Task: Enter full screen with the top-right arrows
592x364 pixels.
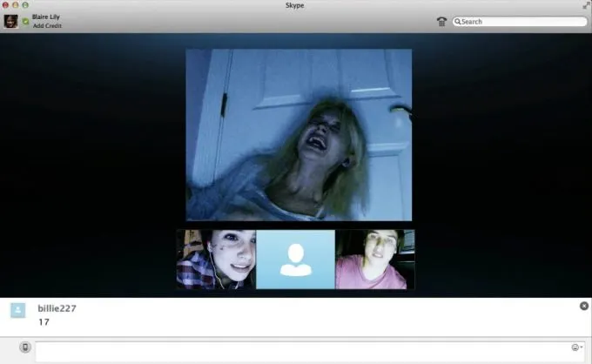Action: pyautogui.click(x=585, y=5)
